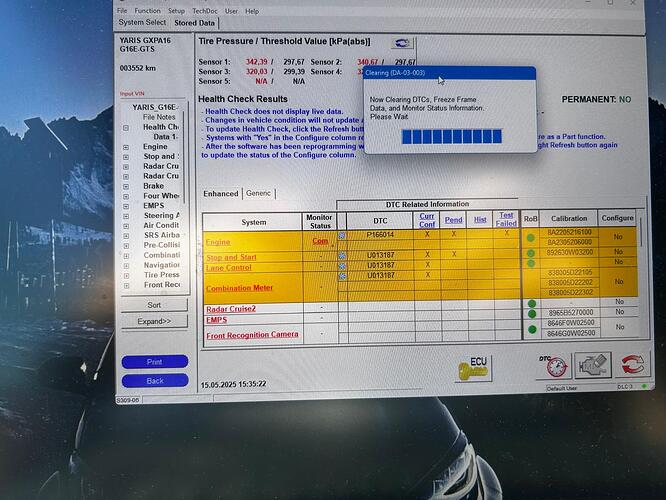
Task: Expand the Engine tree node
Action: tap(126, 147)
